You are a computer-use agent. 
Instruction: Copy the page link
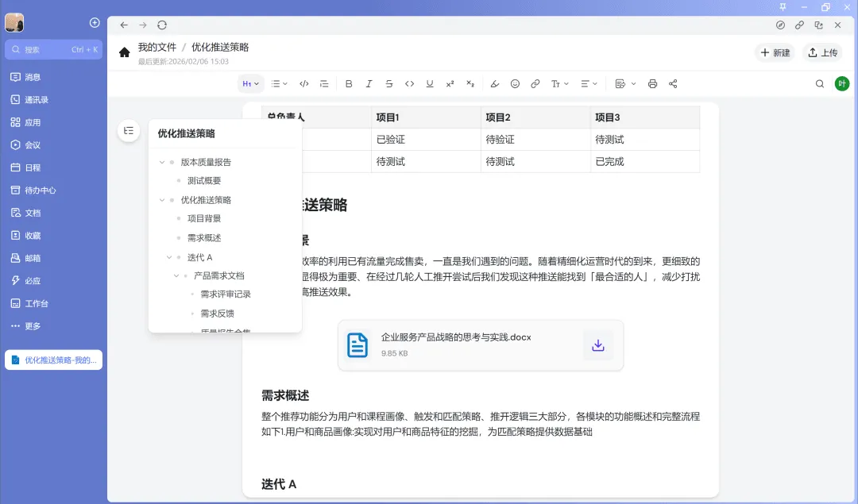[799, 25]
